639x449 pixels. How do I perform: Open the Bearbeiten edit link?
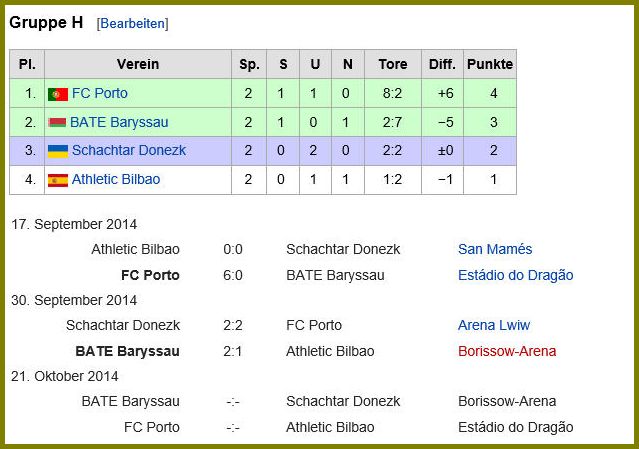pos(133,24)
